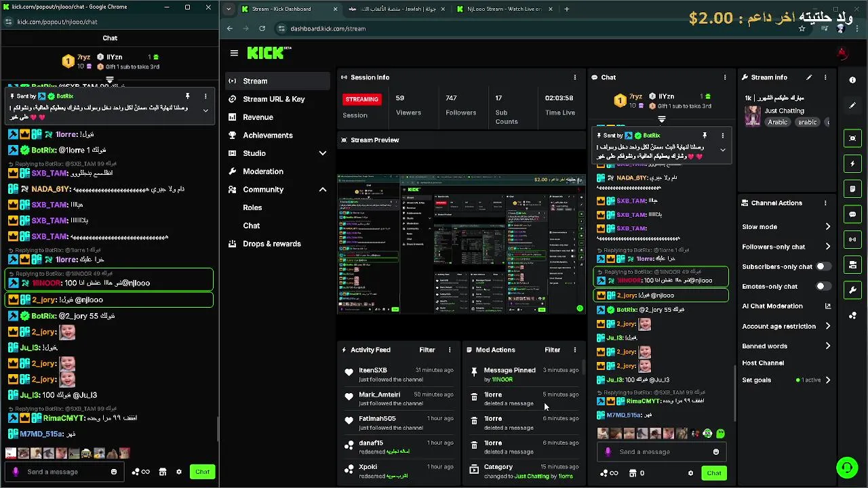Click Mod Actions panel scrollbar

(583, 367)
